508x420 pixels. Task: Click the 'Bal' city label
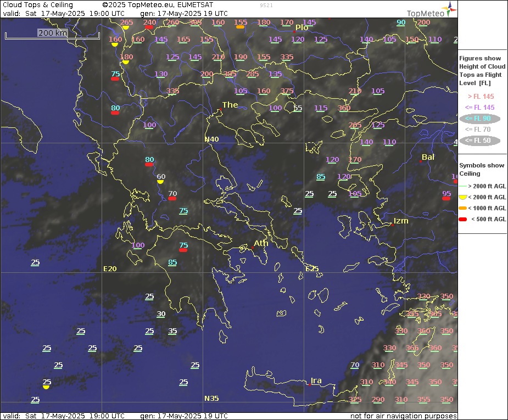click(x=428, y=157)
